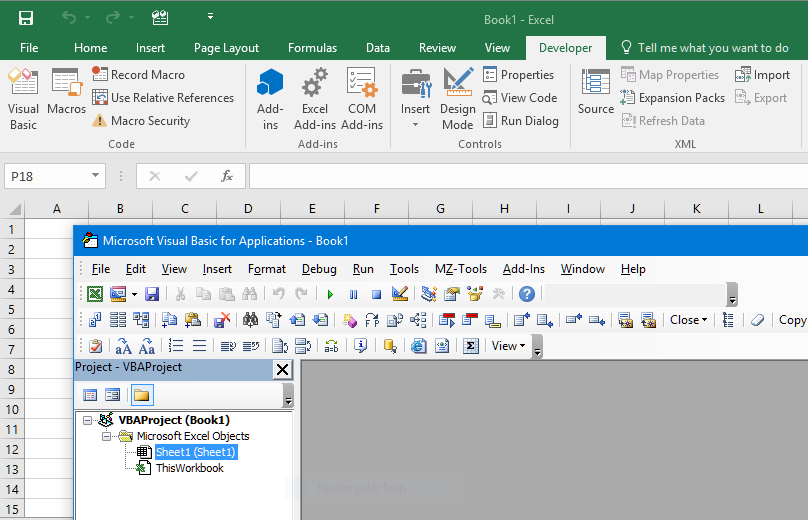Viewport: 808px width, 520px height.
Task: Click the Visual Basic ribbon button
Action: coord(23,99)
